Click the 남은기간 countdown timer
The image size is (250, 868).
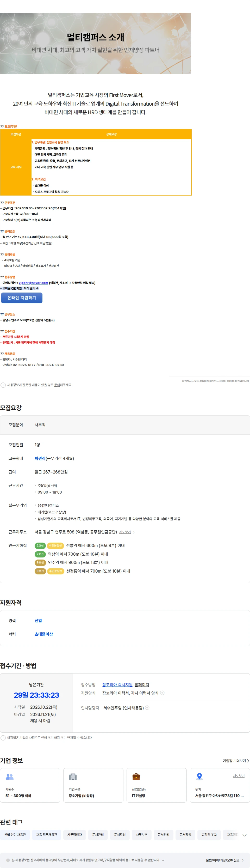[36, 695]
